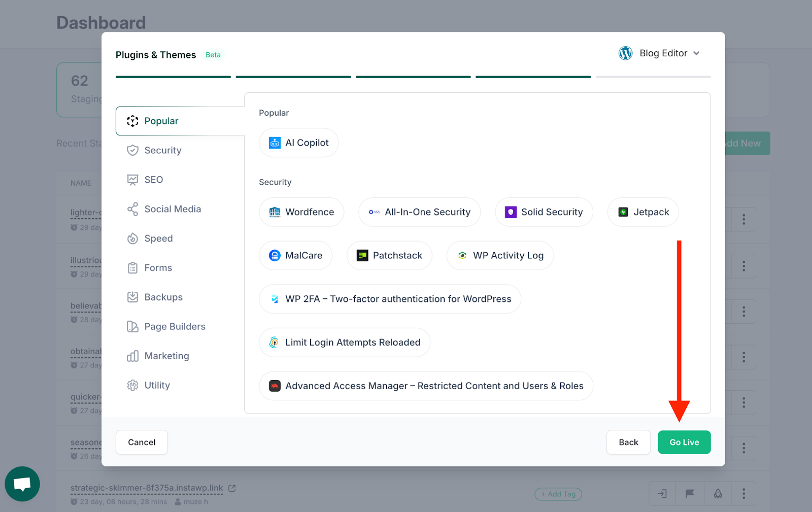Choose the WP Activity Log plugin
The height and width of the screenshot is (512, 812).
[500, 255]
